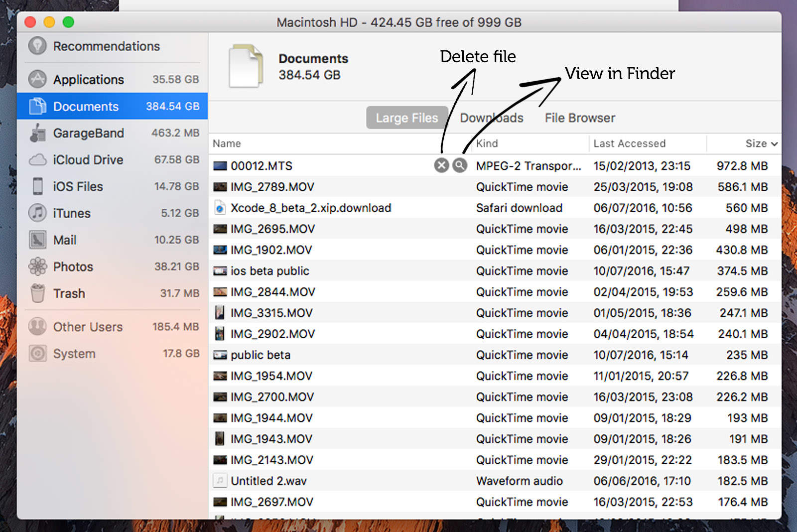Select the Applications storage category
The height and width of the screenshot is (532, 797).
tap(88, 79)
